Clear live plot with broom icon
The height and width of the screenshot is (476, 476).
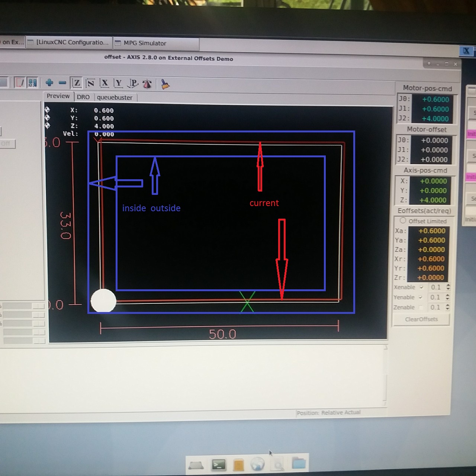[165, 85]
